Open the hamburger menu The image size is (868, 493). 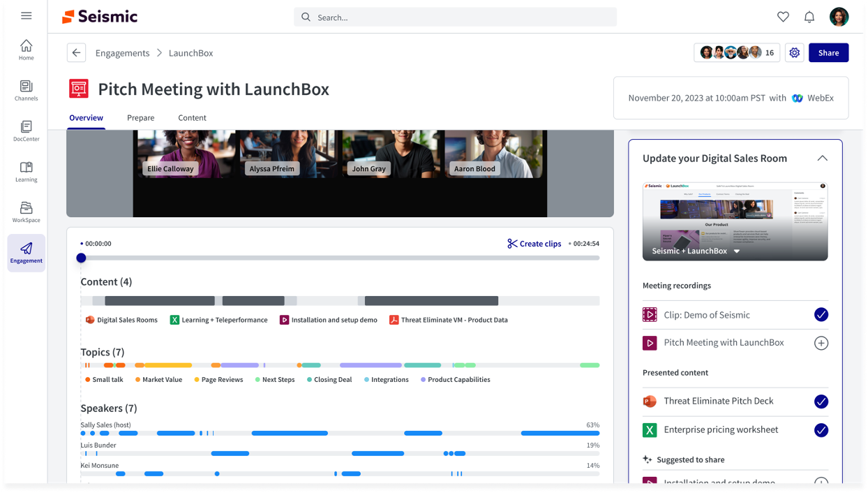pyautogui.click(x=27, y=15)
